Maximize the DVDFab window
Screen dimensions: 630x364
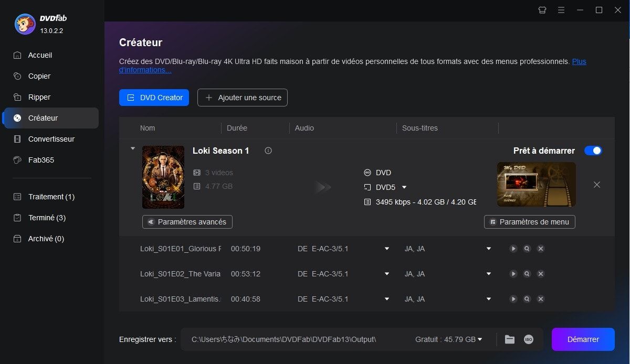click(599, 10)
